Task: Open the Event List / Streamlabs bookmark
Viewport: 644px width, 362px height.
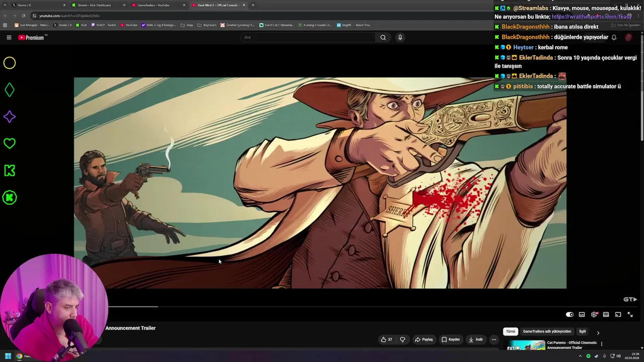Action: click(276, 25)
